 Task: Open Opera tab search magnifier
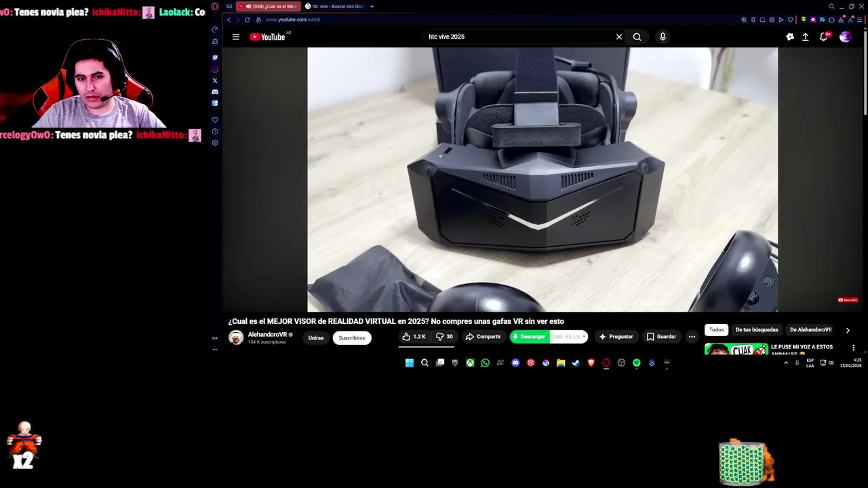click(x=831, y=6)
